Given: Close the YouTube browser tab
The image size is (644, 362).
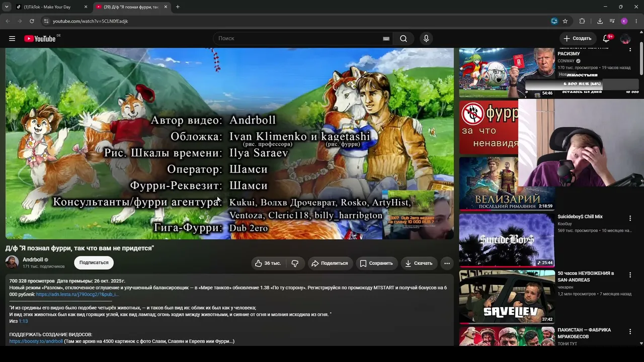Looking at the screenshot, I should pyautogui.click(x=166, y=7).
